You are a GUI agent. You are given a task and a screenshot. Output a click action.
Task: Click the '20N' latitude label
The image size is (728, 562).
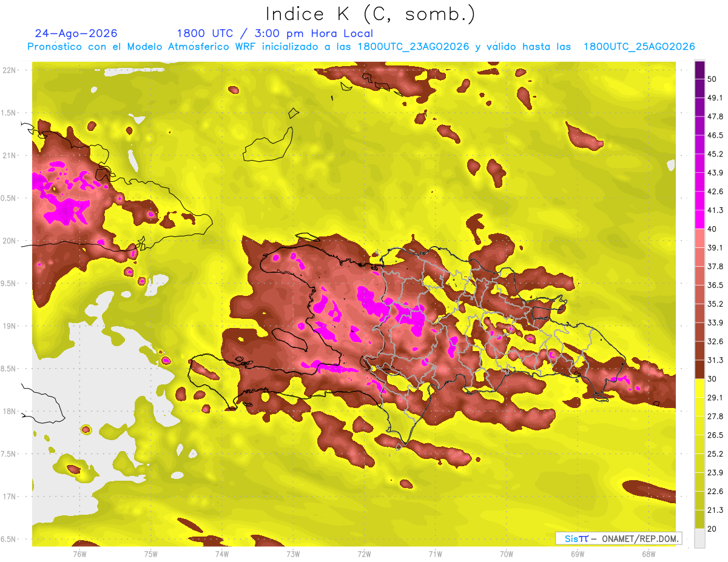(9, 241)
